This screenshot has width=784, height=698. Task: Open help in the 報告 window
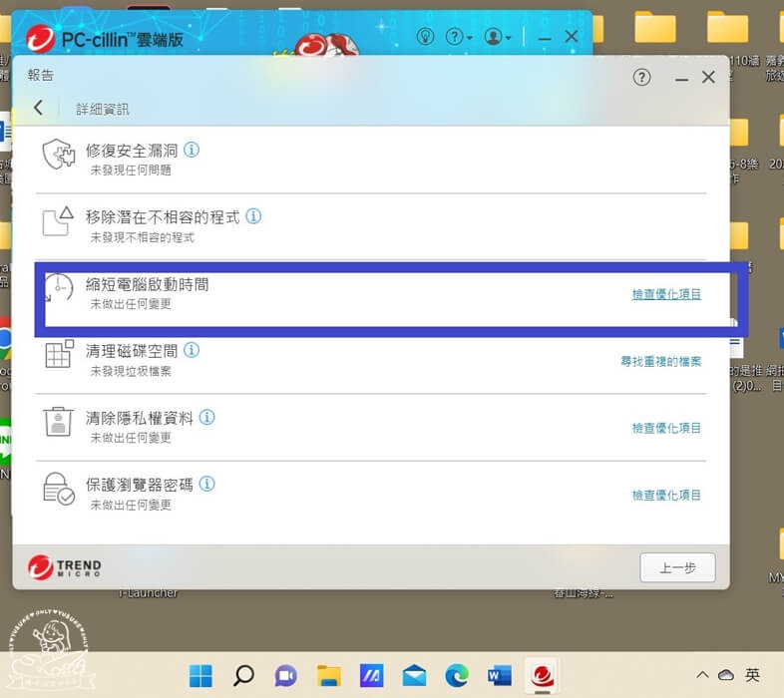(641, 78)
